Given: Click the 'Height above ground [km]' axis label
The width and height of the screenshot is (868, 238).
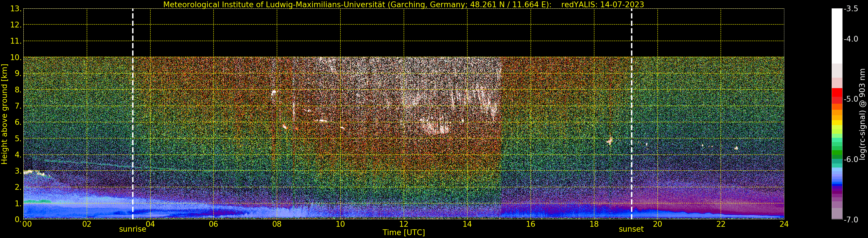Looking at the screenshot, I should [x=4, y=114].
